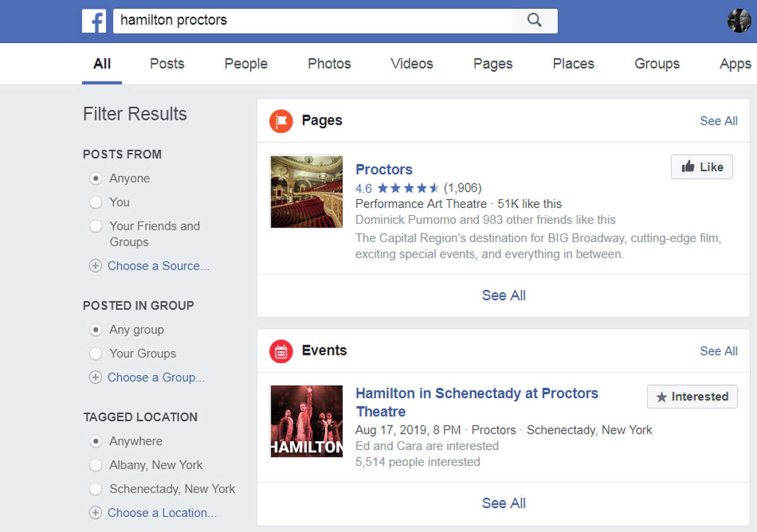The width and height of the screenshot is (757, 532).
Task: Select the "You" posts-from radio option
Action: pos(95,202)
